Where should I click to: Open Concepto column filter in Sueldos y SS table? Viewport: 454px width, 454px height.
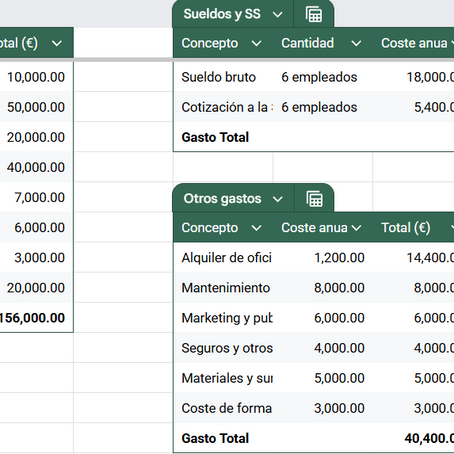pyautogui.click(x=256, y=43)
